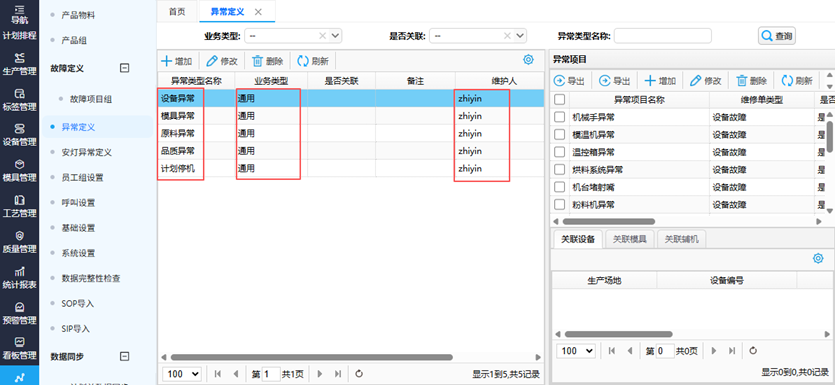Screen dimensions: 835x385
Task: Check the select-all box in 异常项目 header
Action: point(559,99)
